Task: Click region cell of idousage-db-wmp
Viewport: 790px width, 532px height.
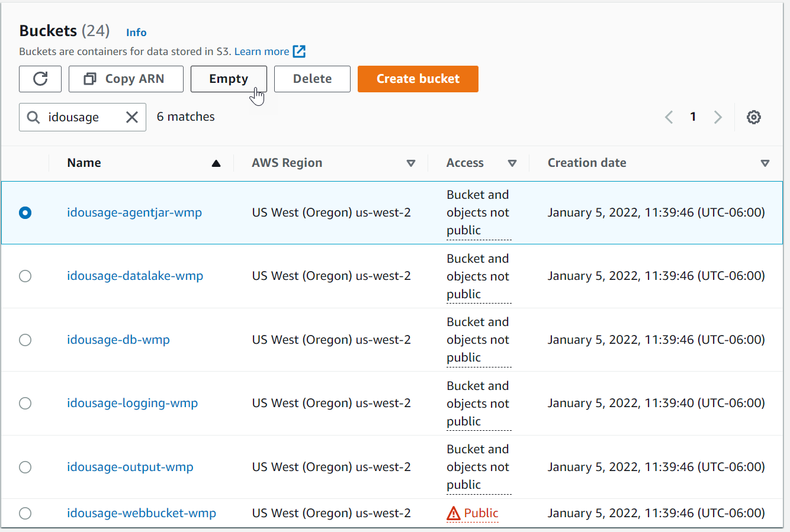Action: point(332,340)
